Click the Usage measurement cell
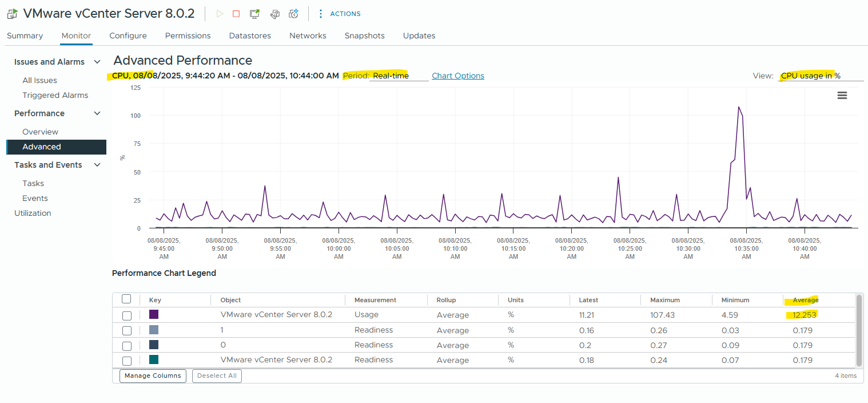Image resolution: width=868 pixels, height=403 pixels. click(366, 315)
